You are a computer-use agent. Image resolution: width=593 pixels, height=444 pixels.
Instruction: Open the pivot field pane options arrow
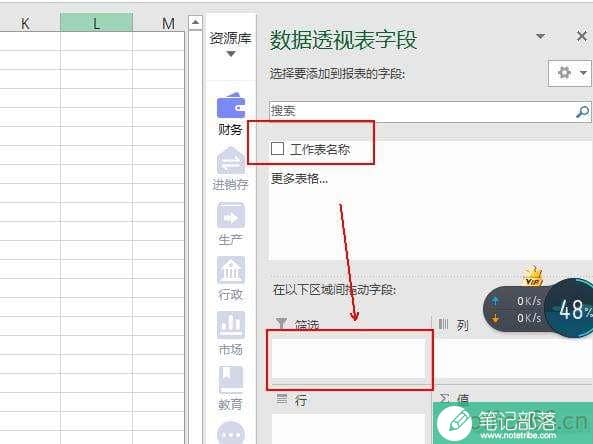[540, 36]
